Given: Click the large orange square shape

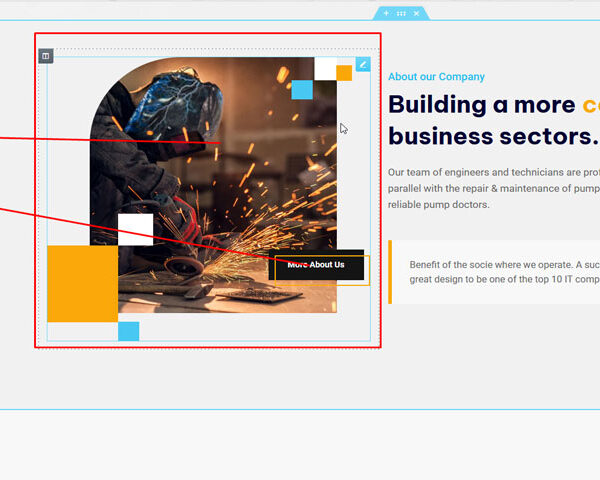Looking at the screenshot, I should point(82,283).
